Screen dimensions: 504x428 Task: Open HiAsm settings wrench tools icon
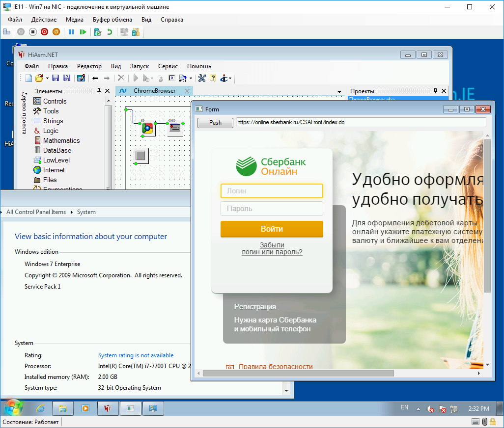[201, 78]
